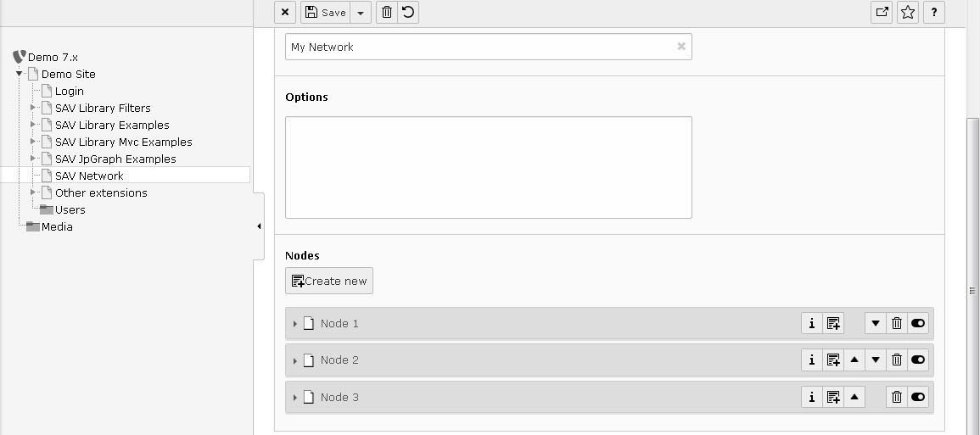Open the Save options dropdown arrow
Image resolution: width=980 pixels, height=435 pixels.
point(361,12)
